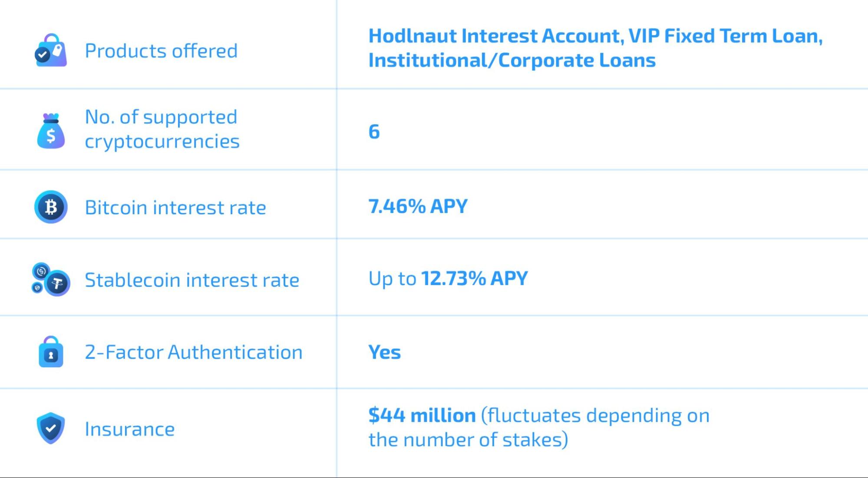The image size is (868, 478).
Task: Click the supported cryptocurrencies value "6"
Action: pos(374,132)
